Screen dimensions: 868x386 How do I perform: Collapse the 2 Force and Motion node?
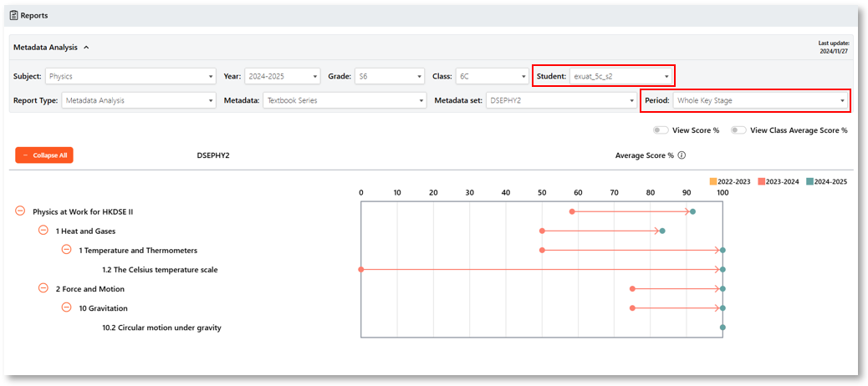[43, 288]
